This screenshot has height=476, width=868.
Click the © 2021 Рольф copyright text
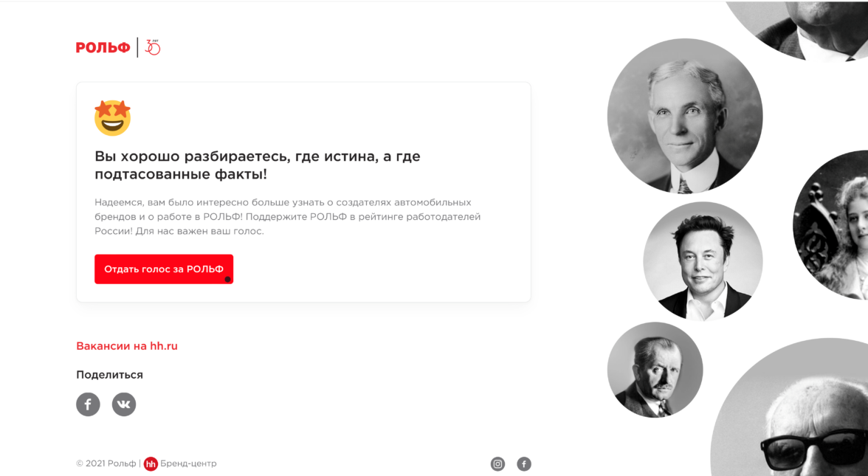(x=106, y=463)
